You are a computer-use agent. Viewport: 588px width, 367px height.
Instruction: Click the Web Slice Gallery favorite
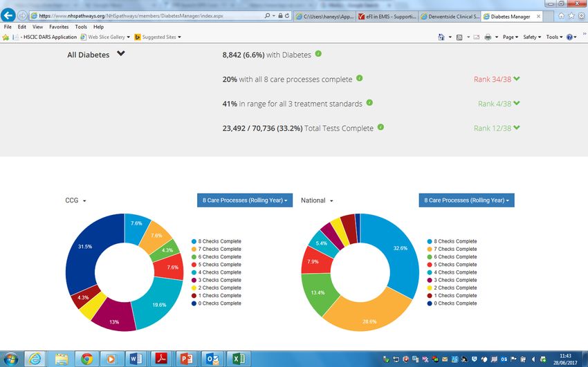pos(105,37)
